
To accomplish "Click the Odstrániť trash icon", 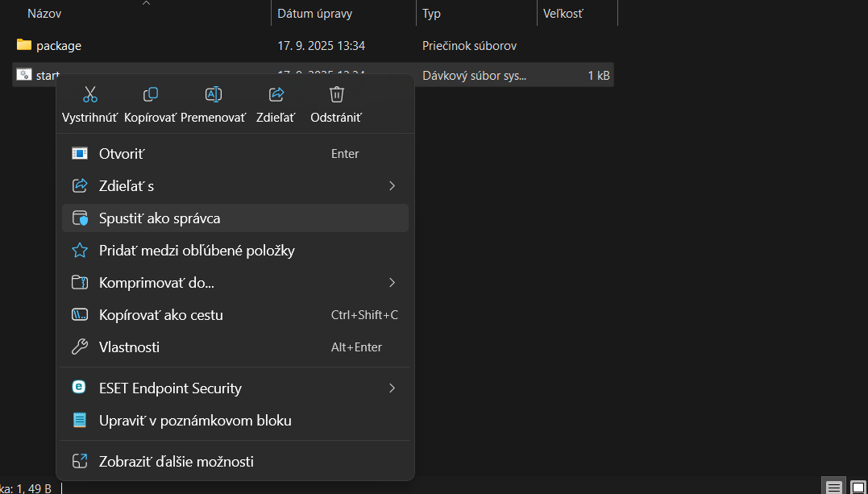I will (x=335, y=94).
